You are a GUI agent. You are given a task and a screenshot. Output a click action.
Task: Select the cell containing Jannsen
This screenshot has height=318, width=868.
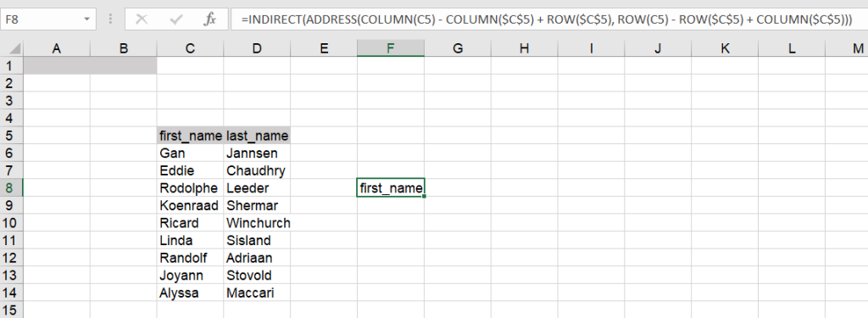[x=257, y=153]
